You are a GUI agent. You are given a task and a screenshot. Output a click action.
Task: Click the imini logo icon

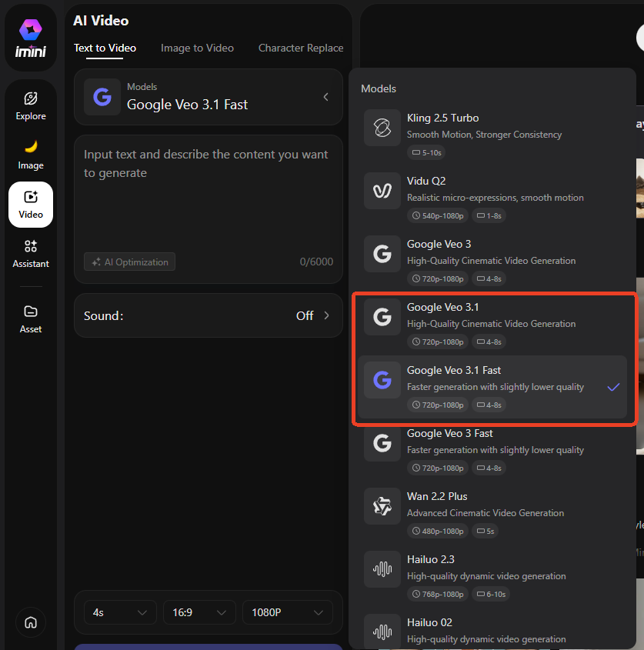(31, 31)
